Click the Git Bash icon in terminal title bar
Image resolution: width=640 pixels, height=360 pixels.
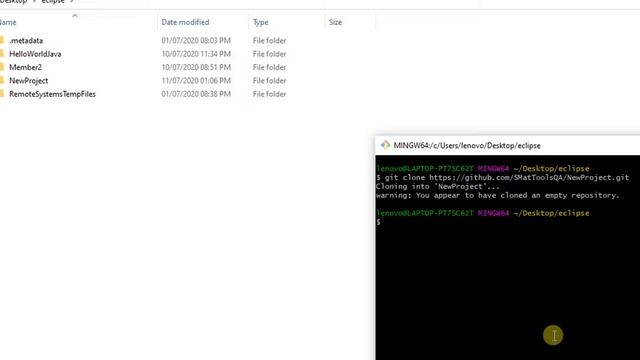[x=385, y=145]
